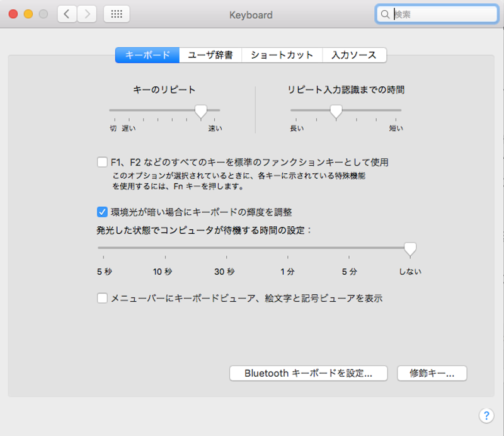The height and width of the screenshot is (436, 504).
Task: Open Bluetooth キーボードを設定 dialog
Action: coord(309,373)
